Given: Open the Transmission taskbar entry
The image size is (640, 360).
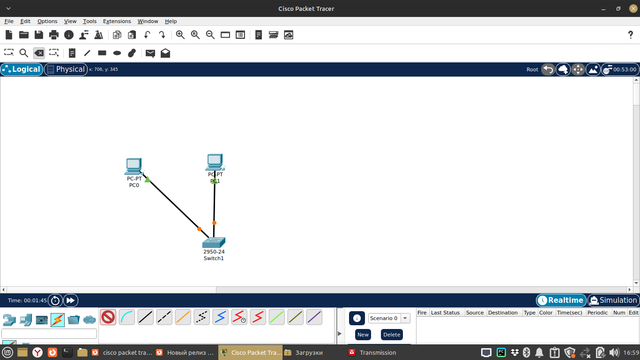Looking at the screenshot, I should pyautogui.click(x=373, y=353).
